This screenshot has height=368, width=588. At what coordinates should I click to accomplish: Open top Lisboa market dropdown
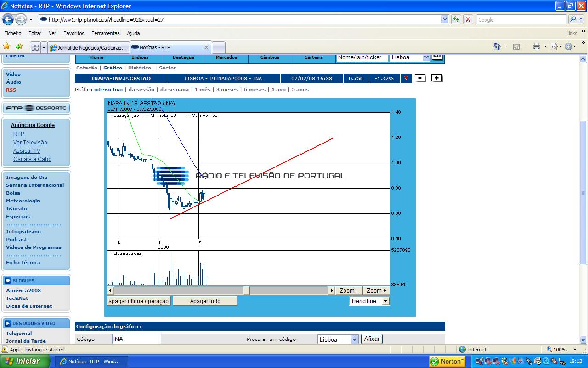426,57
